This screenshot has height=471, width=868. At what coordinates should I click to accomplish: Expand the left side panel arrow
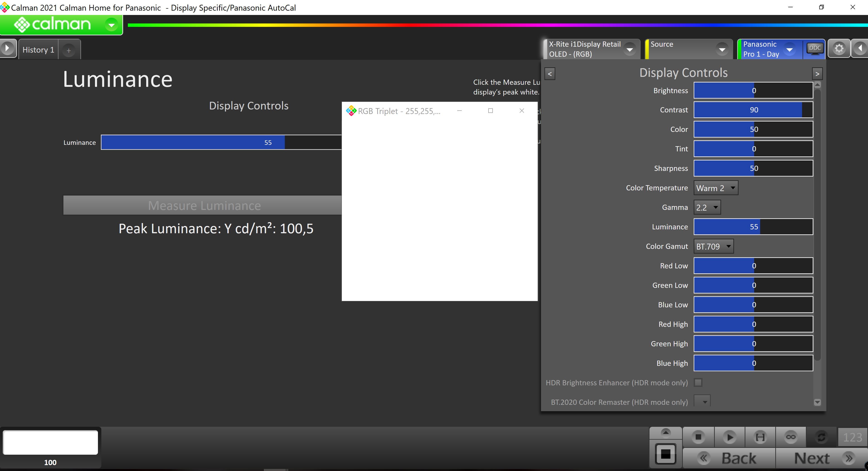pos(7,49)
